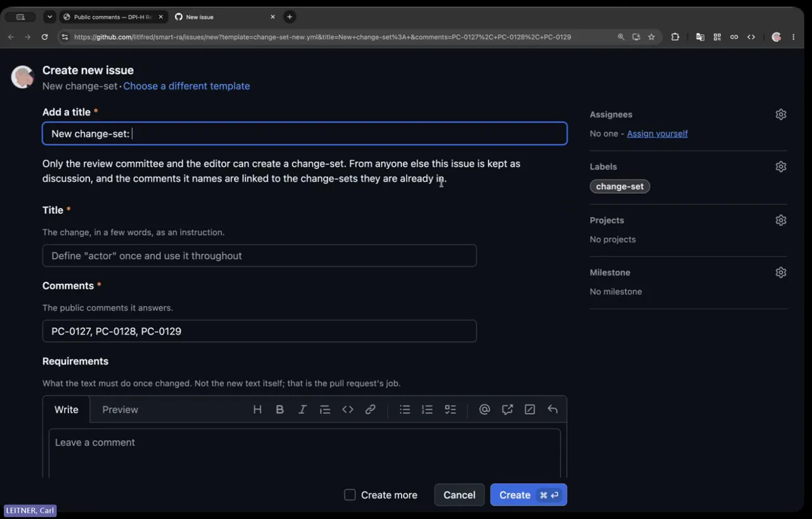Open the browser profile avatar
The height and width of the screenshot is (519, 812).
click(x=776, y=37)
